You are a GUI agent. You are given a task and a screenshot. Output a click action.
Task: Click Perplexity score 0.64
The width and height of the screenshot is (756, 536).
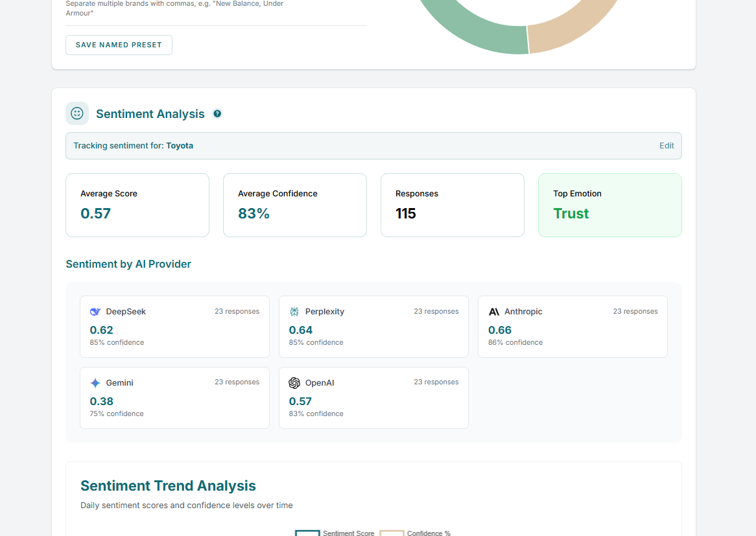point(300,330)
